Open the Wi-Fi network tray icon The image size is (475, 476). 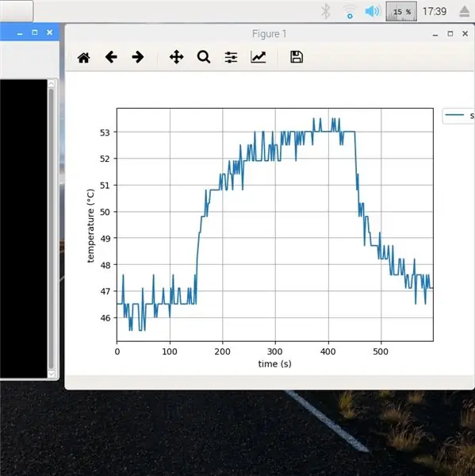350,12
